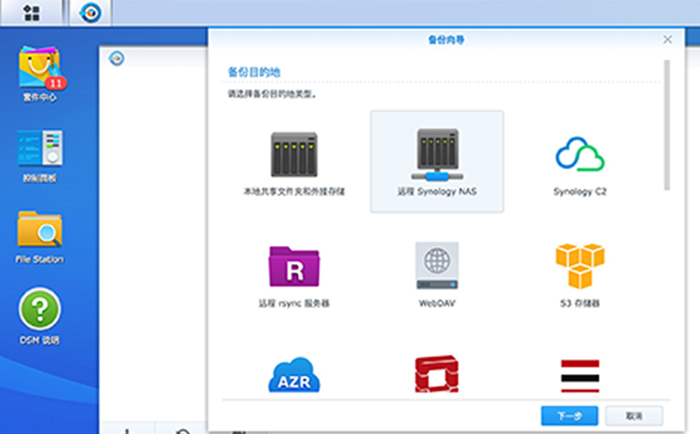The height and width of the screenshot is (434, 700).
Task: Open Package Center from desktop
Action: (40, 74)
